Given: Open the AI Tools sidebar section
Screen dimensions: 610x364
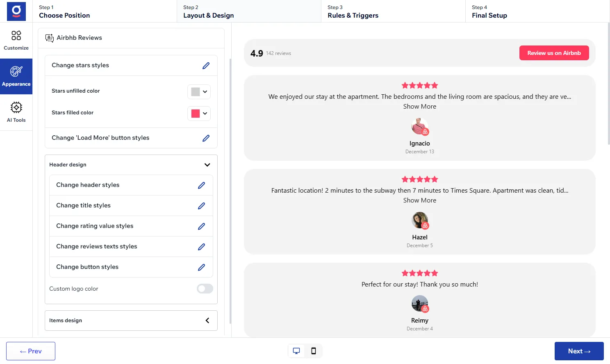Looking at the screenshot, I should point(16,112).
